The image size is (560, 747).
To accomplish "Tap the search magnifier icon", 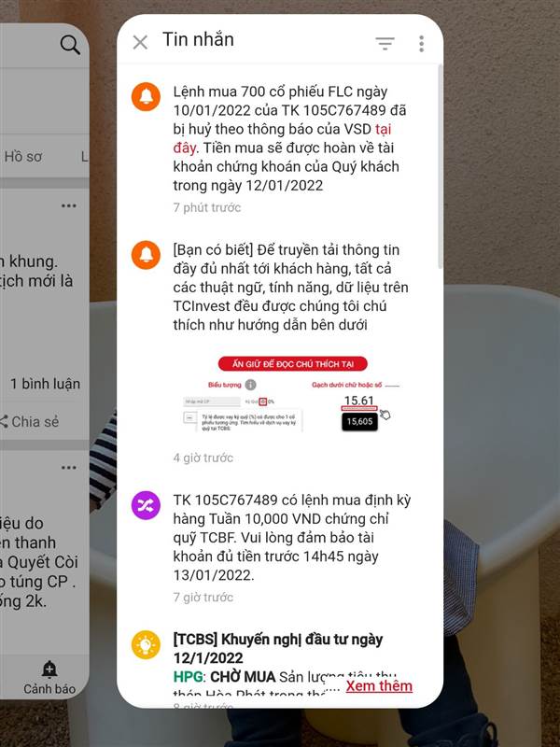I will tap(70, 45).
